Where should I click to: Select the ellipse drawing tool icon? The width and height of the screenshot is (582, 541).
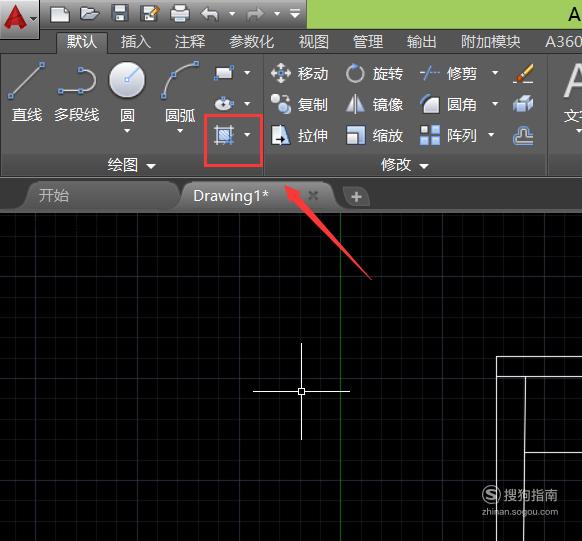[224, 104]
